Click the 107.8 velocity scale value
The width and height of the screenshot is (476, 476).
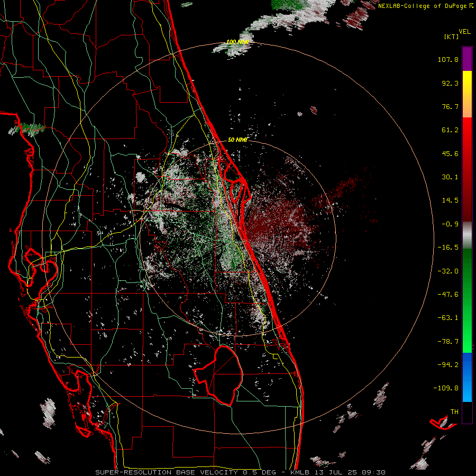448,59
